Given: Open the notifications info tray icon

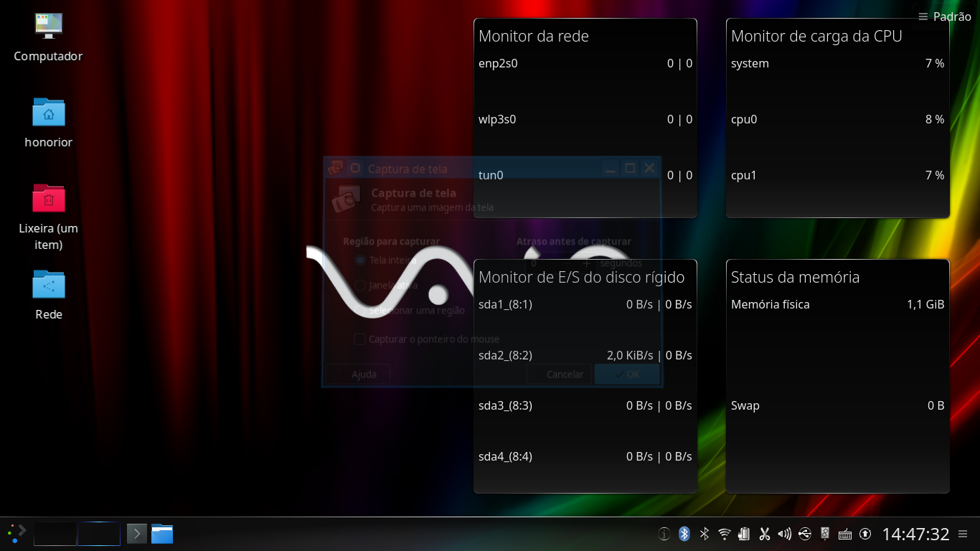Looking at the screenshot, I should click(664, 534).
